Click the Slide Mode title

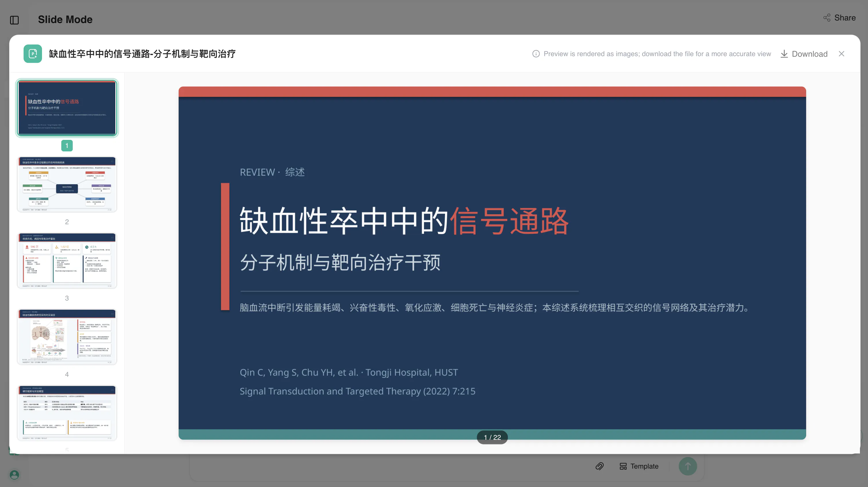coord(65,20)
